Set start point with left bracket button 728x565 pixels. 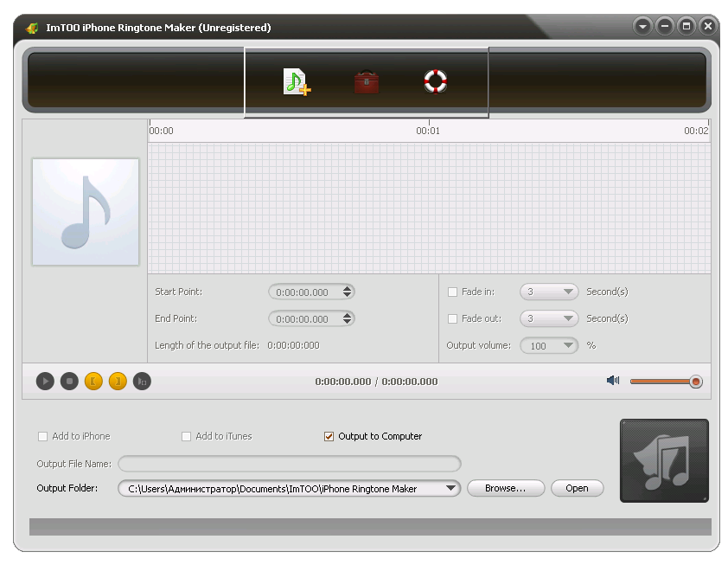(93, 382)
